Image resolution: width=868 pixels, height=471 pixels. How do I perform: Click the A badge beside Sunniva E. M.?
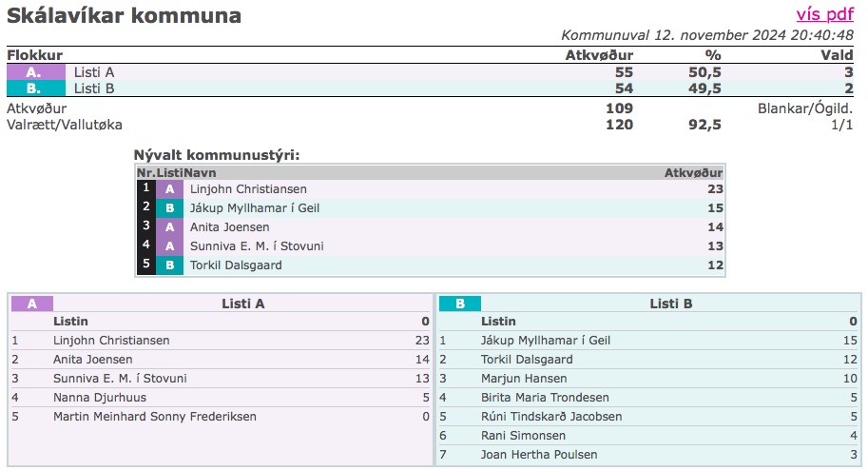click(169, 246)
